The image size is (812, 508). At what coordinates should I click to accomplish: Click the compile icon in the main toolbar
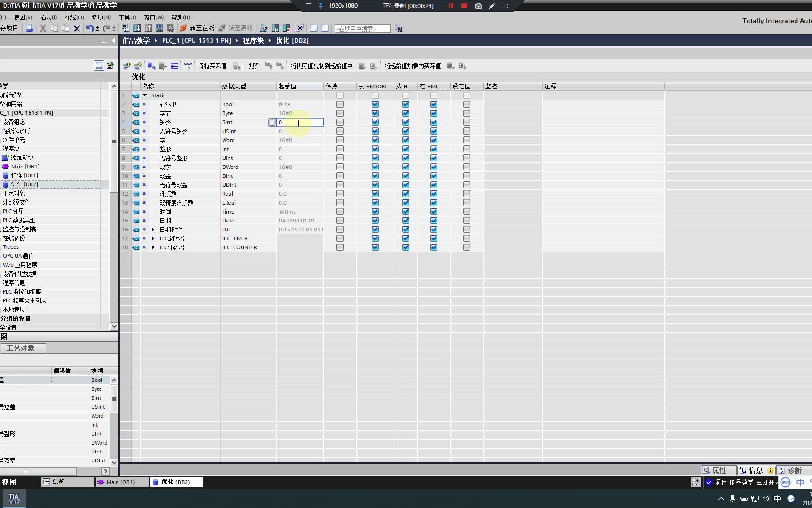pos(126,28)
